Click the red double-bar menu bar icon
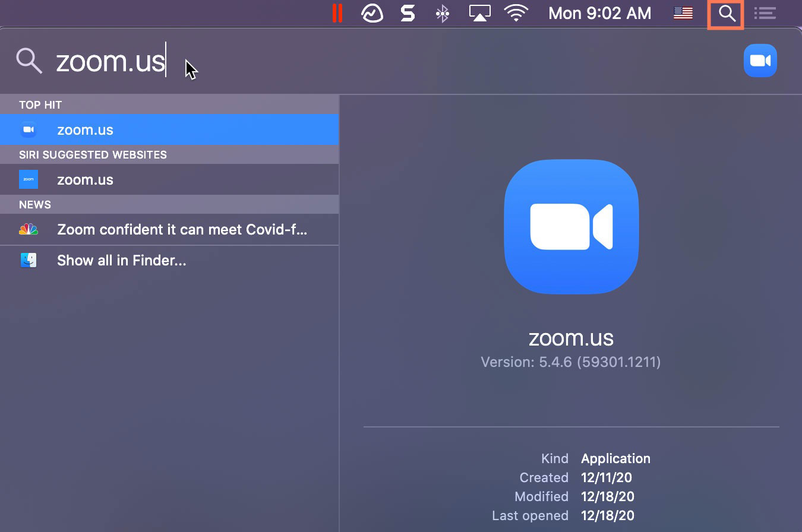Viewport: 802px width, 532px height. click(x=337, y=13)
